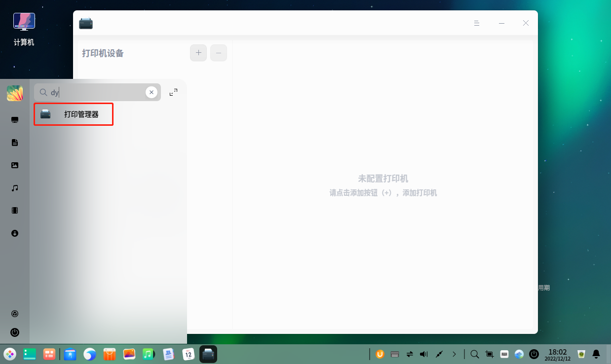Open the multitasking view in the dock

[x=49, y=354]
